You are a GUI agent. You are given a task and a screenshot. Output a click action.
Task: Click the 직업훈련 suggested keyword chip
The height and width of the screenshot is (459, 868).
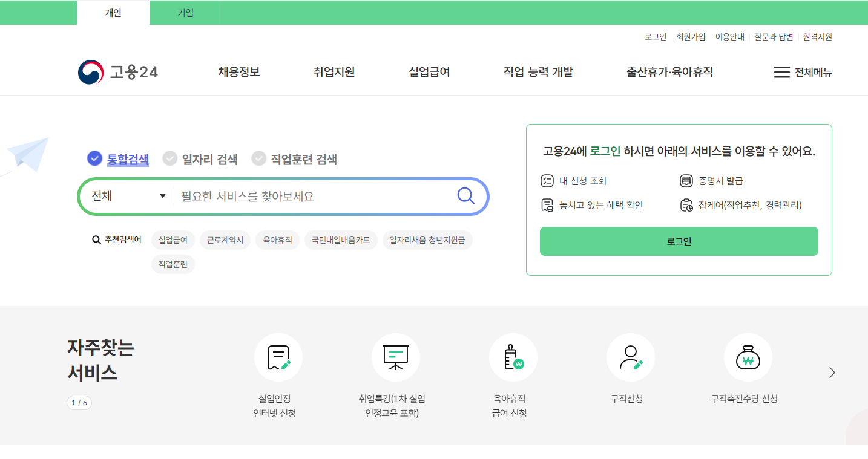click(173, 264)
